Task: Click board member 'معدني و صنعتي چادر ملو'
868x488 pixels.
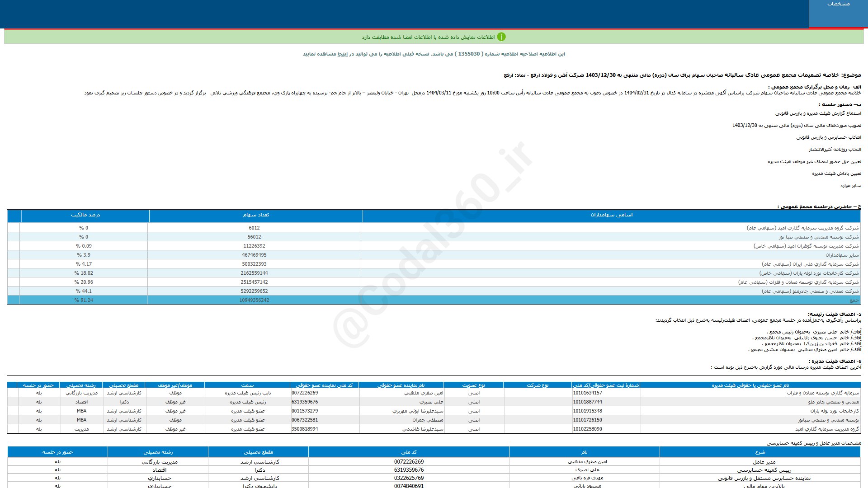Action: [834, 402]
